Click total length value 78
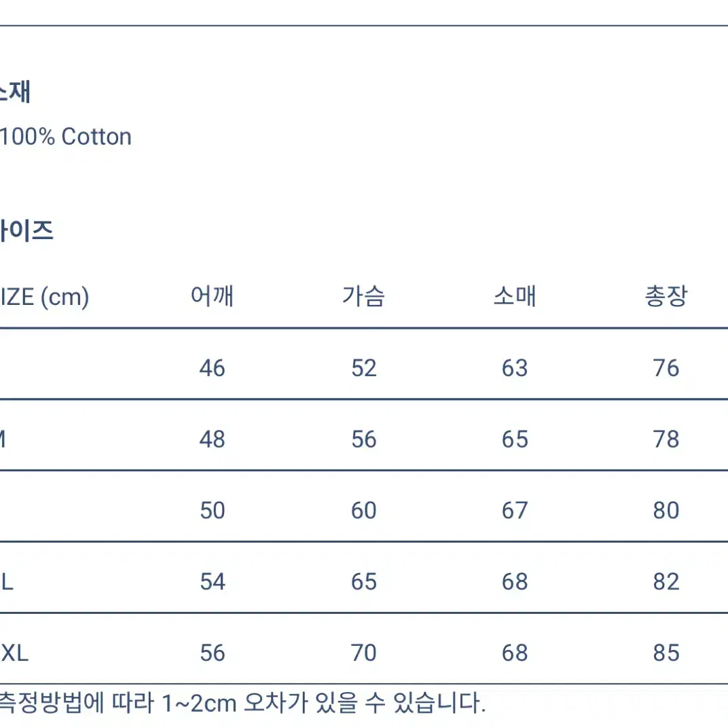The width and height of the screenshot is (728, 728). point(666,439)
